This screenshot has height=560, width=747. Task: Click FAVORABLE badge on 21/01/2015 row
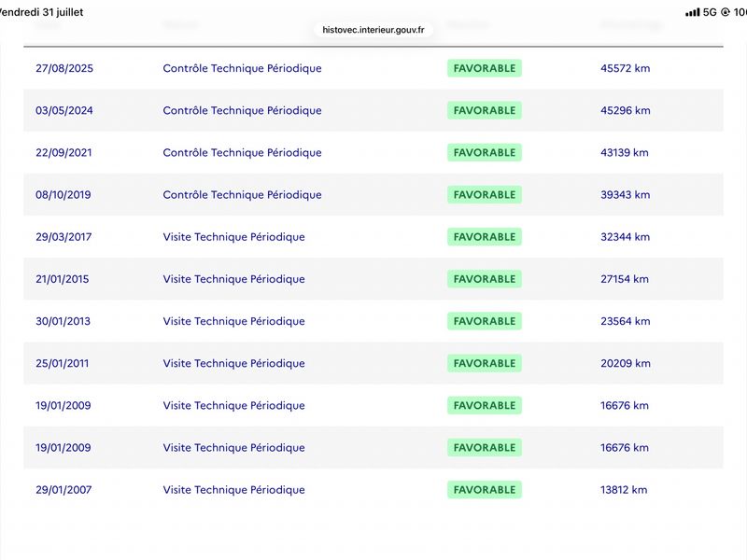point(485,279)
